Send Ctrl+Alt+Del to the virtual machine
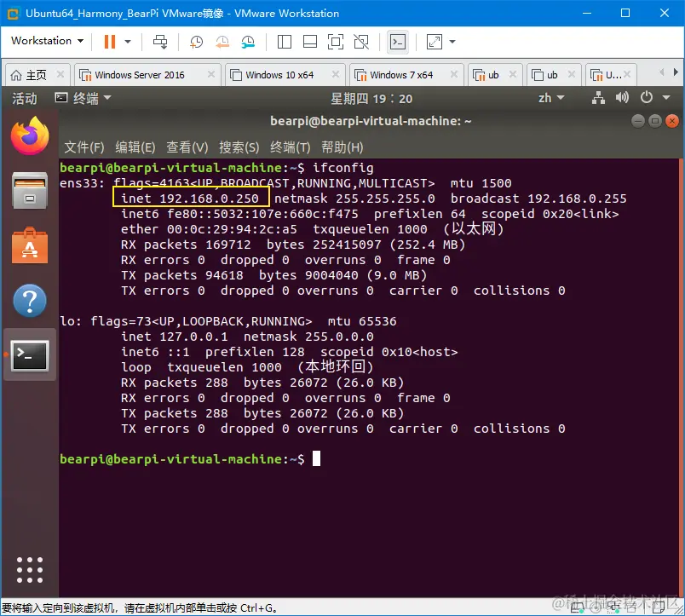The height and width of the screenshot is (616, 685). (160, 42)
